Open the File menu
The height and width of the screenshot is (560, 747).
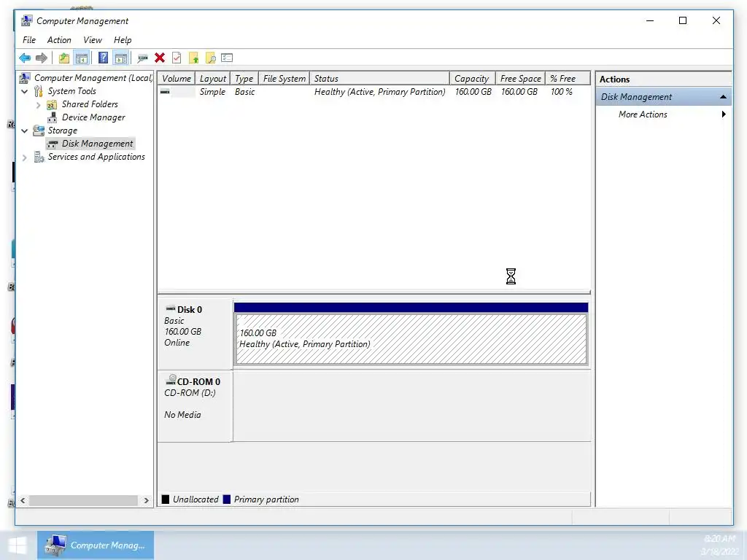coord(29,40)
